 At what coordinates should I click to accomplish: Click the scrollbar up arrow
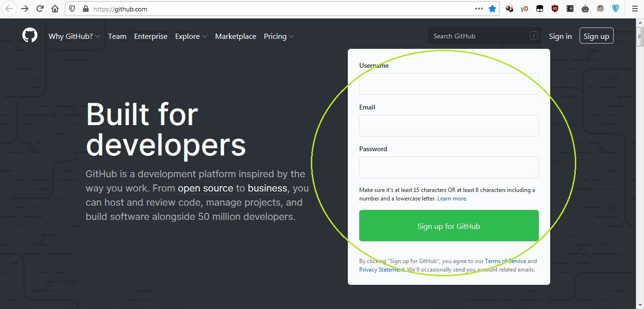pyautogui.click(x=640, y=22)
